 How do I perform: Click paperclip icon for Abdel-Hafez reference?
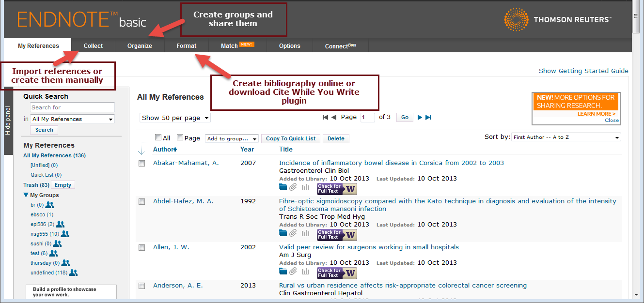[293, 233]
